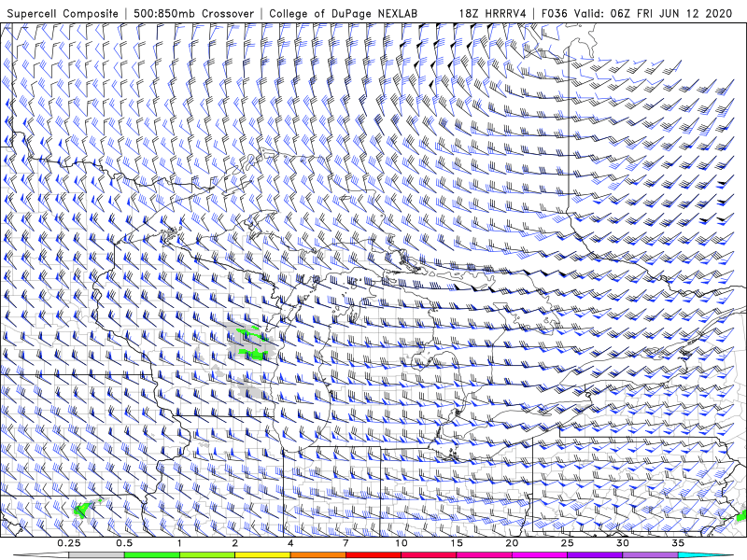Image resolution: width=747 pixels, height=560 pixels.
Task: Click the "College of DuPage NEXLAB" text
Action: pos(343,13)
